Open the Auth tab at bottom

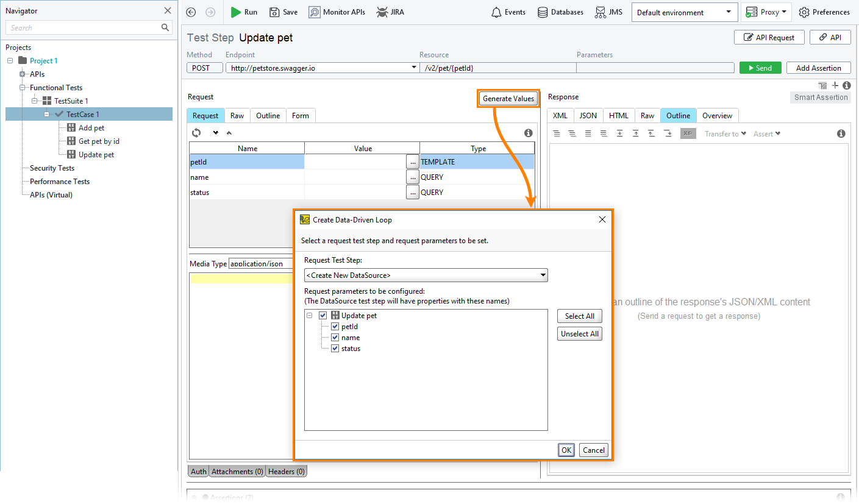point(199,472)
